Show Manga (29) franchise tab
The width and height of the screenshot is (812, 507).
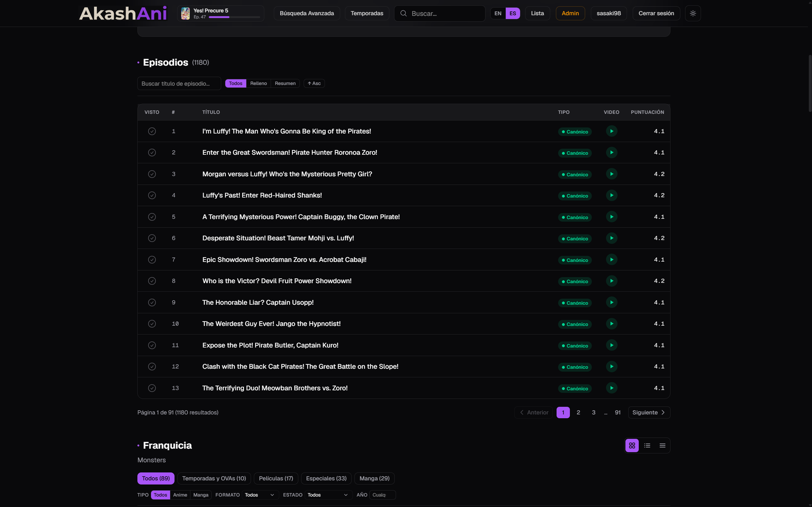pyautogui.click(x=374, y=478)
